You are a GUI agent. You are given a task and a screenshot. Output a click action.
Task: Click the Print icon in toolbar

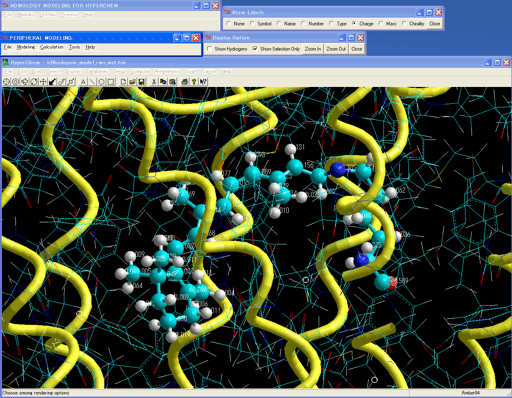pyautogui.click(x=184, y=82)
